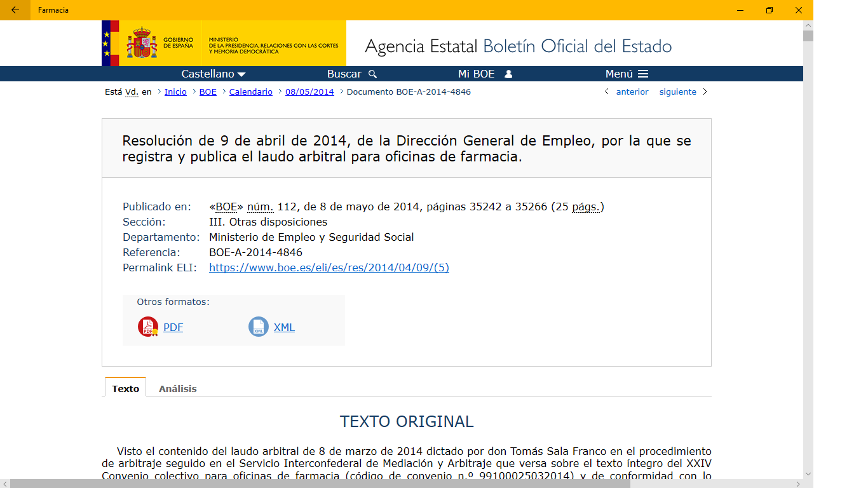The width and height of the screenshot is (868, 488).
Task: Click the vertical scrollbar thumb
Action: (x=808, y=36)
